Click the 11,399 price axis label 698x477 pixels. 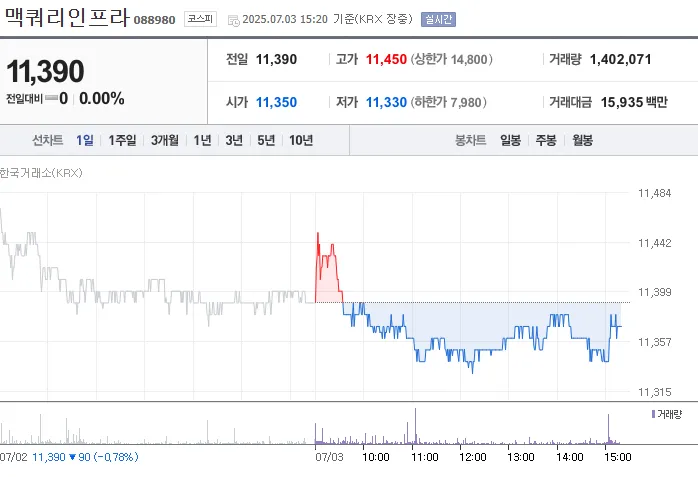[654, 292]
